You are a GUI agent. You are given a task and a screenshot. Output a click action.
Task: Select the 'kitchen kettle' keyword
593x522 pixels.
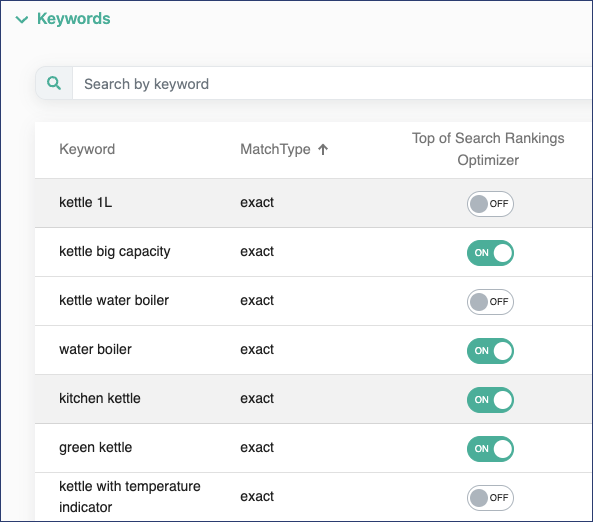tap(100, 398)
